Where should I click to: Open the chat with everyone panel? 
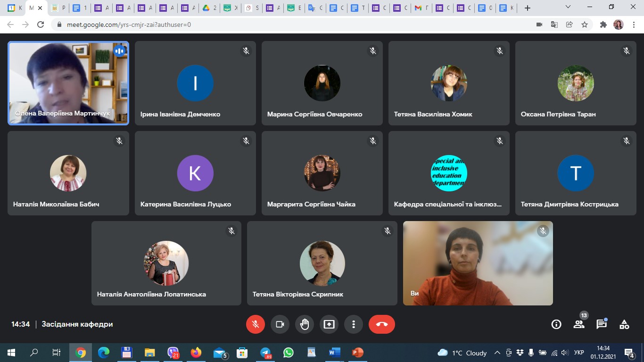602,324
